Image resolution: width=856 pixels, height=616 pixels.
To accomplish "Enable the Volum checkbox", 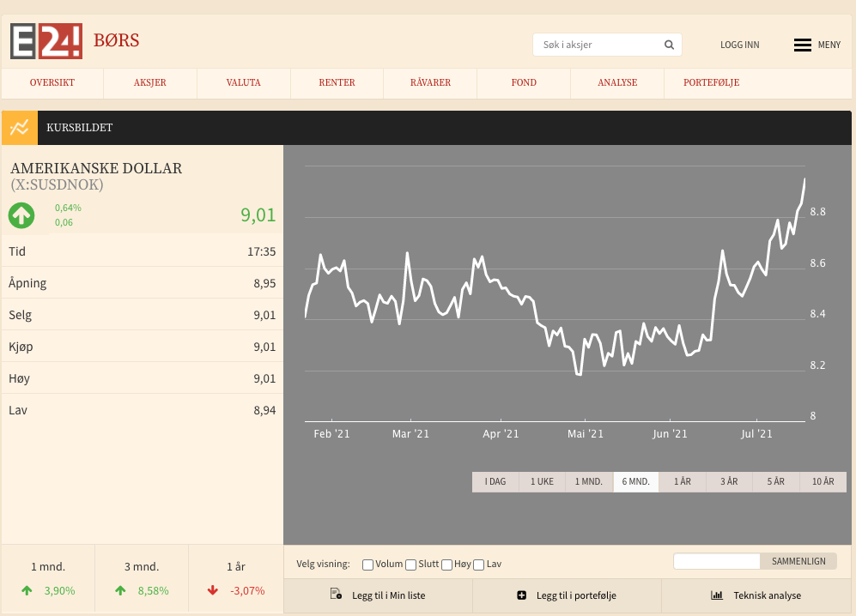I will click(x=367, y=565).
